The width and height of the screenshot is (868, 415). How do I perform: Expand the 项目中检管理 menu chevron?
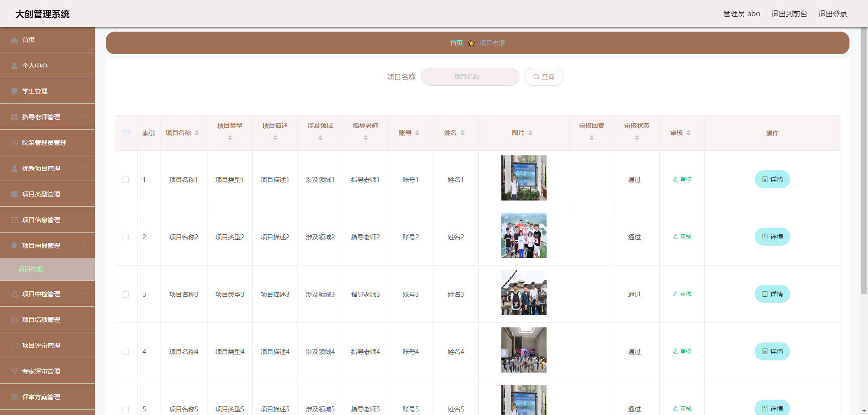click(83, 294)
